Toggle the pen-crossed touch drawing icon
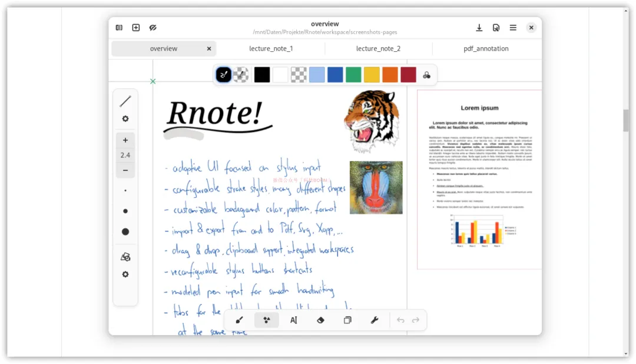The height and width of the screenshot is (364, 636). click(x=153, y=28)
